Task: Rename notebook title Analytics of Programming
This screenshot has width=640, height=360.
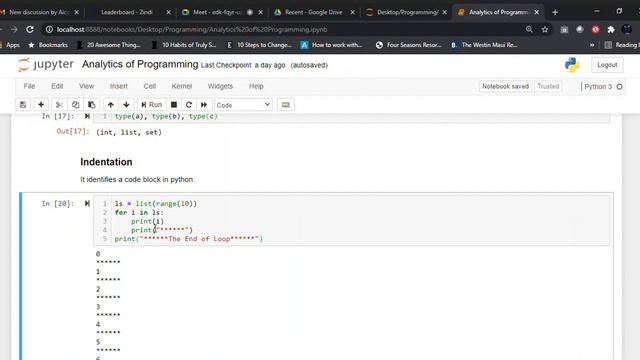Action: pos(140,64)
